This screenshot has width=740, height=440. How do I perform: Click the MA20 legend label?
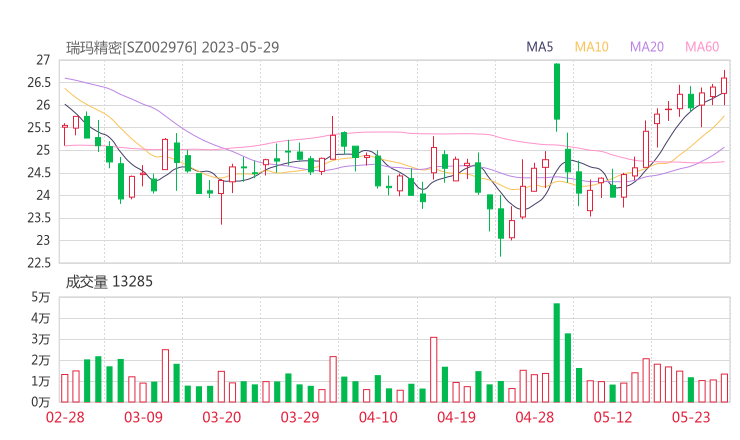[x=647, y=47]
